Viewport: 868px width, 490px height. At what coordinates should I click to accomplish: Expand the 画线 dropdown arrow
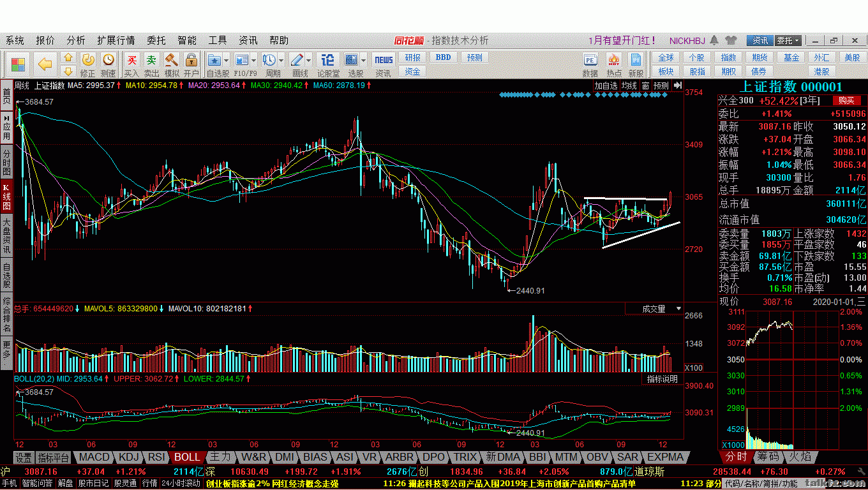pyautogui.click(x=308, y=60)
